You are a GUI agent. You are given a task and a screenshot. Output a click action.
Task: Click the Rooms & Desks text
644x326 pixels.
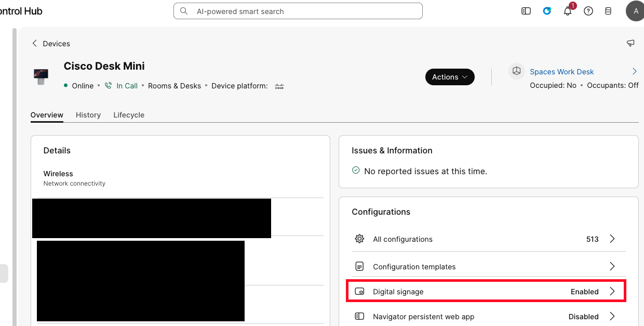175,86
